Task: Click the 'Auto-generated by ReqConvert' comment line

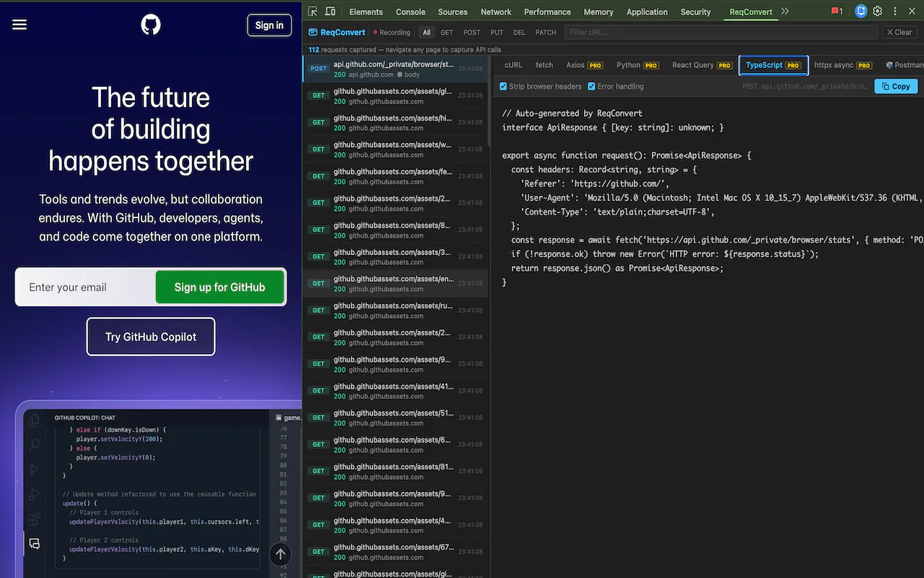Action: pyautogui.click(x=572, y=113)
